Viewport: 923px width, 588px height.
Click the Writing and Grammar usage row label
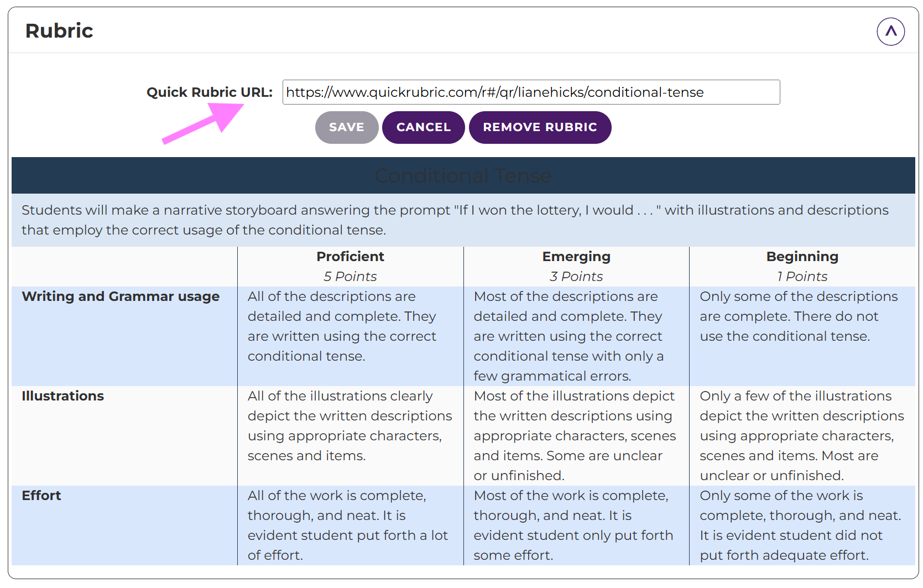point(121,296)
